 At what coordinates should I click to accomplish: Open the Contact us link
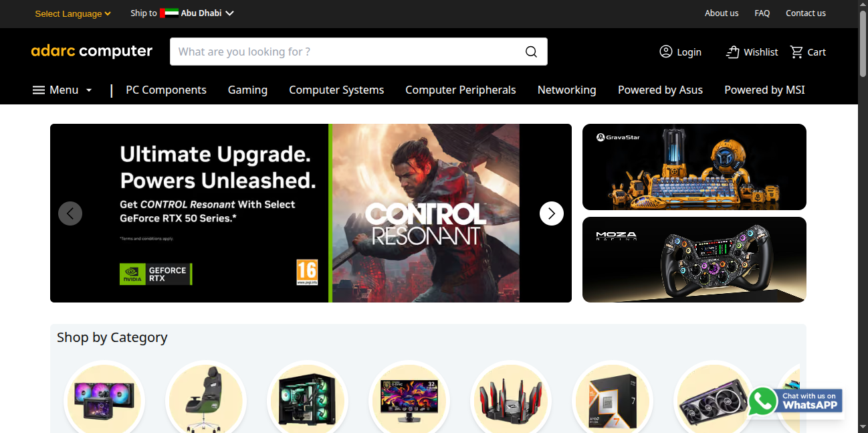tap(805, 13)
